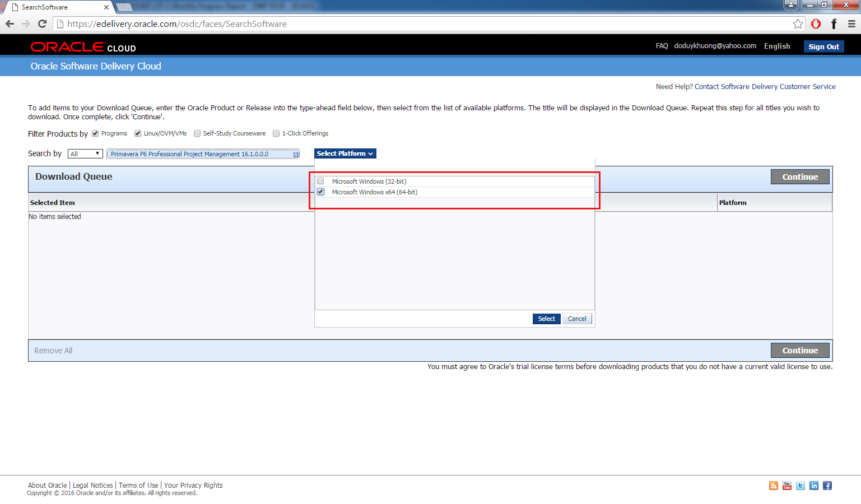Viewport: 861px width, 504px height.
Task: Open Oracle's LinkedIn icon in footer
Action: pos(814,486)
